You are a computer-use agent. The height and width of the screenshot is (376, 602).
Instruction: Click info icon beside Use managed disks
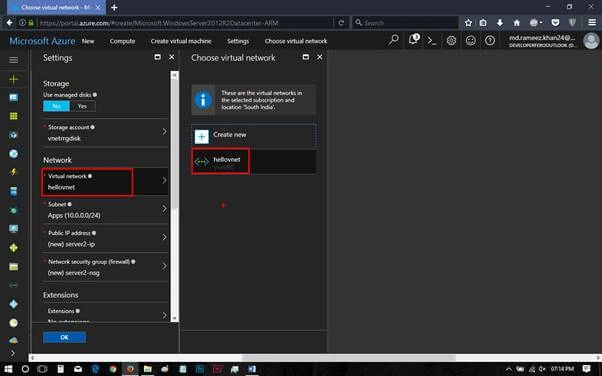pyautogui.click(x=95, y=94)
